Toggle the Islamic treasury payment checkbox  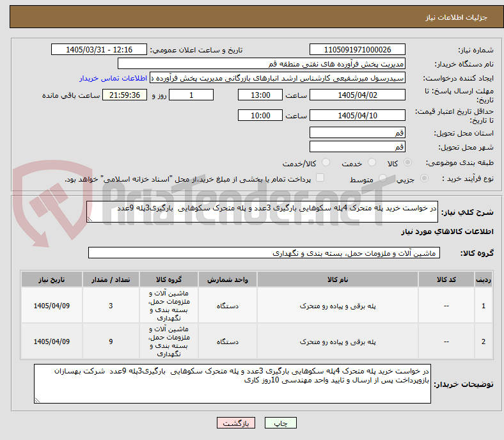[320, 178]
